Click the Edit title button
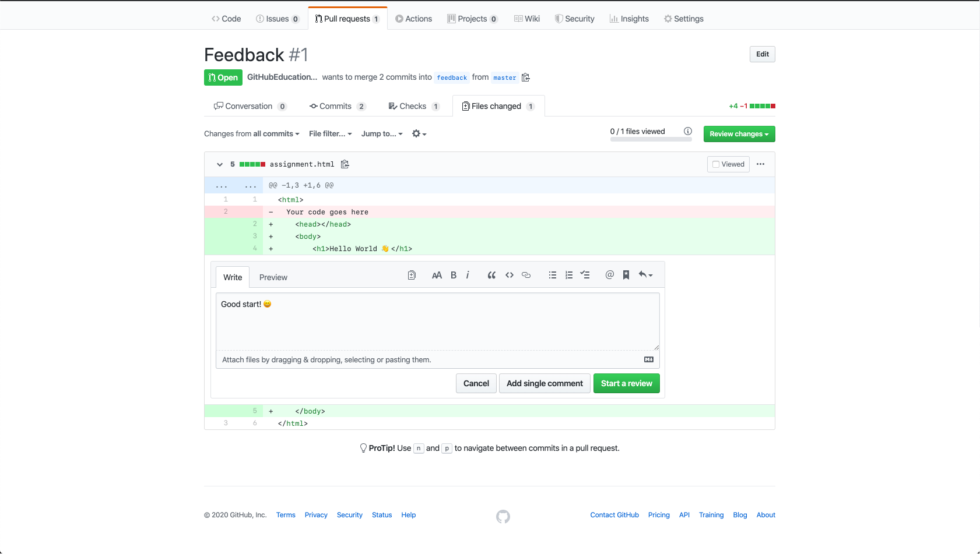Viewport: 980px width, 554px height. point(763,54)
